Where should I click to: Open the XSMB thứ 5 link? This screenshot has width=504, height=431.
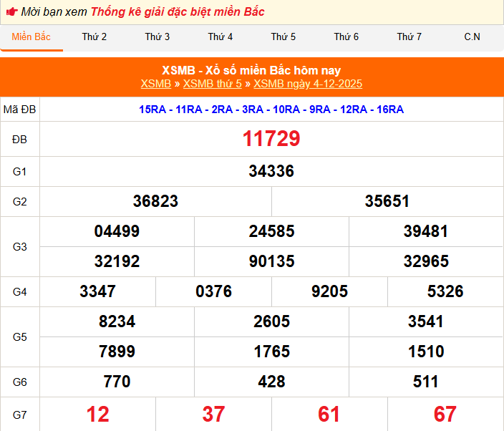213,84
